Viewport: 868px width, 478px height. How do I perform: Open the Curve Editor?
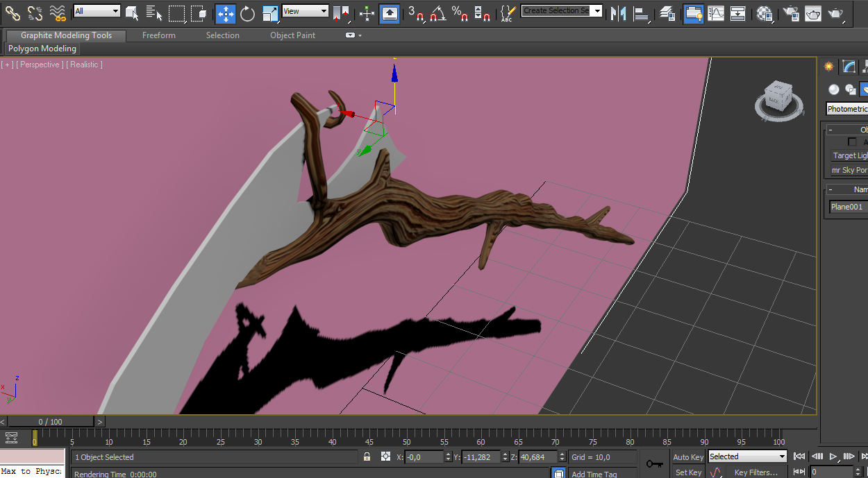point(715,13)
